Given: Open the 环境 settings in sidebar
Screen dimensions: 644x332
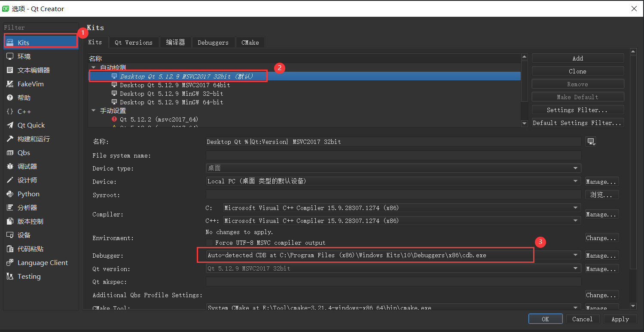Looking at the screenshot, I should [x=24, y=56].
